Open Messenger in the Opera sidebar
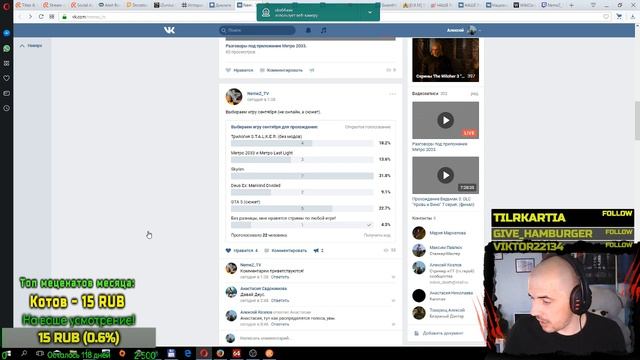The width and height of the screenshot is (640, 360). click(7, 33)
